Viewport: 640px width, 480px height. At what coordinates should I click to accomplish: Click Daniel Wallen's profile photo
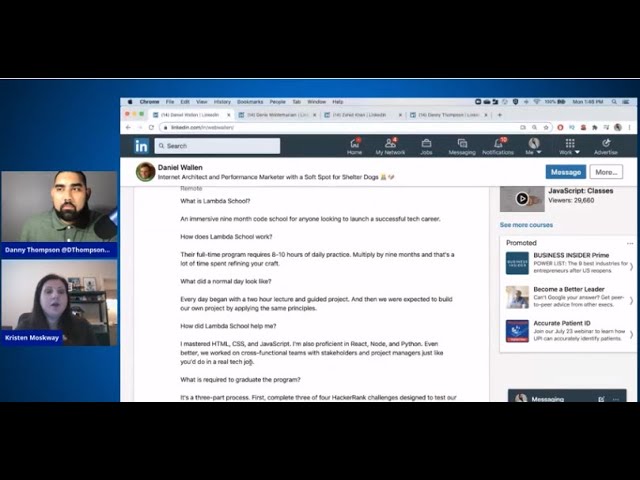coord(145,172)
